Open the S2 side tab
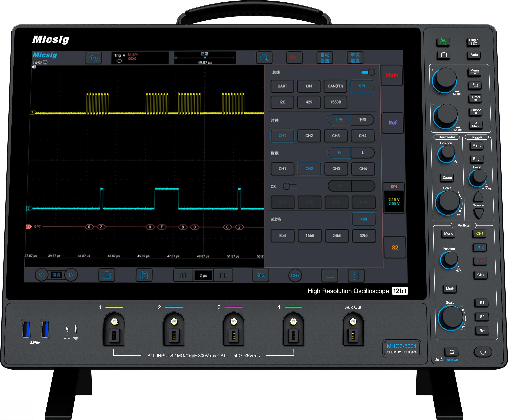Viewport: 508px width, 420px height. click(x=395, y=248)
